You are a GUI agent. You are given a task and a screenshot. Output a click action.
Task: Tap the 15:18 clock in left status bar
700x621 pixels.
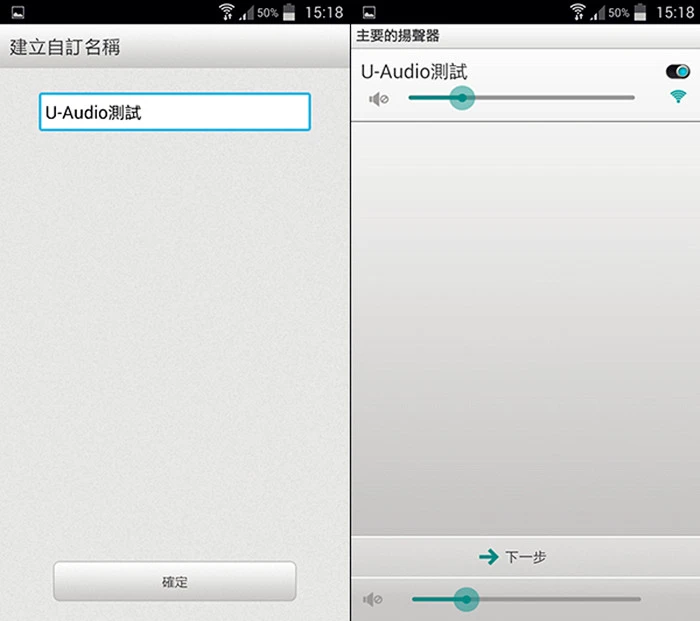324,13
